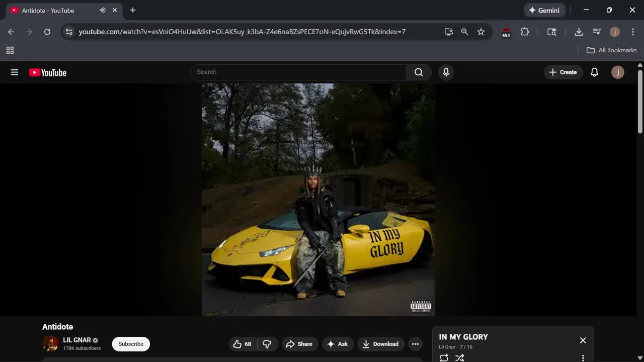Open the Extensions puzzle icon
The height and width of the screenshot is (362, 644).
click(525, 32)
